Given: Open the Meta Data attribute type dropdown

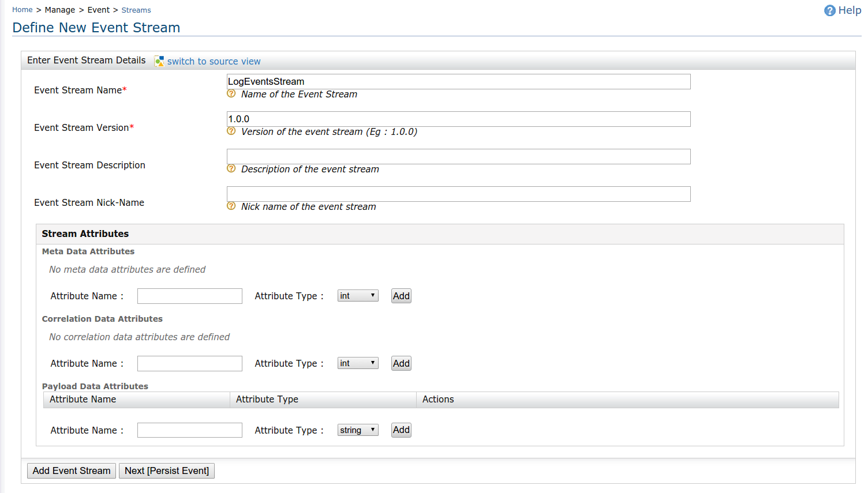Looking at the screenshot, I should tap(358, 295).
